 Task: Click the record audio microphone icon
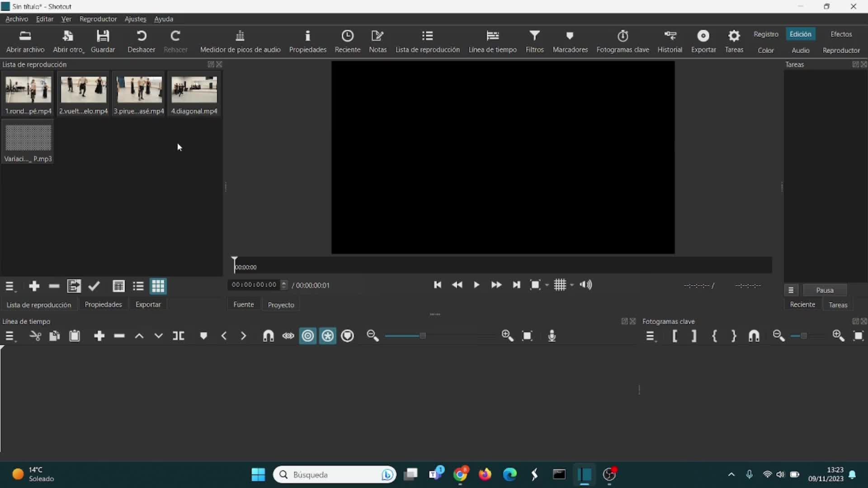(552, 336)
